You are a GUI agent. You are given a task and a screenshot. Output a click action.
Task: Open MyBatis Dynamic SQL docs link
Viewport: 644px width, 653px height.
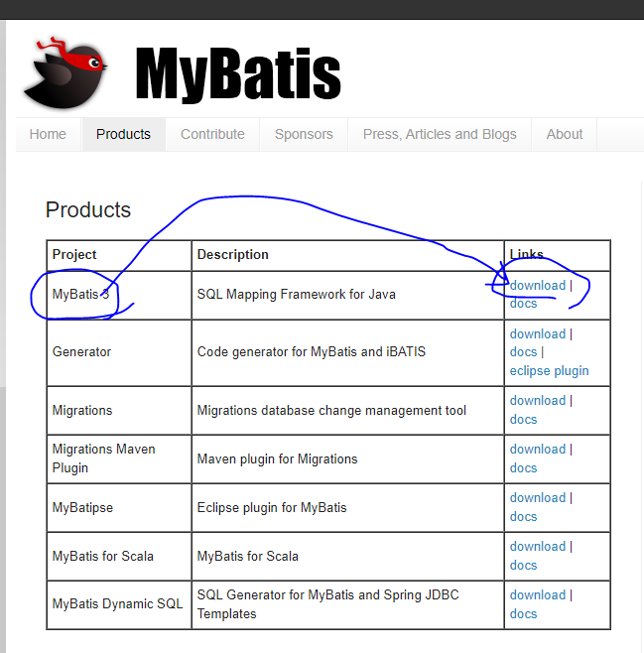[523, 614]
